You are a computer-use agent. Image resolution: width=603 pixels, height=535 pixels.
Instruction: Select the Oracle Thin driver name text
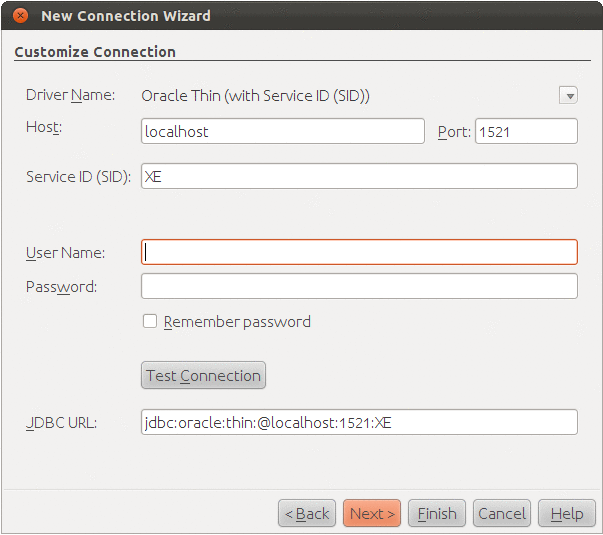(x=256, y=96)
